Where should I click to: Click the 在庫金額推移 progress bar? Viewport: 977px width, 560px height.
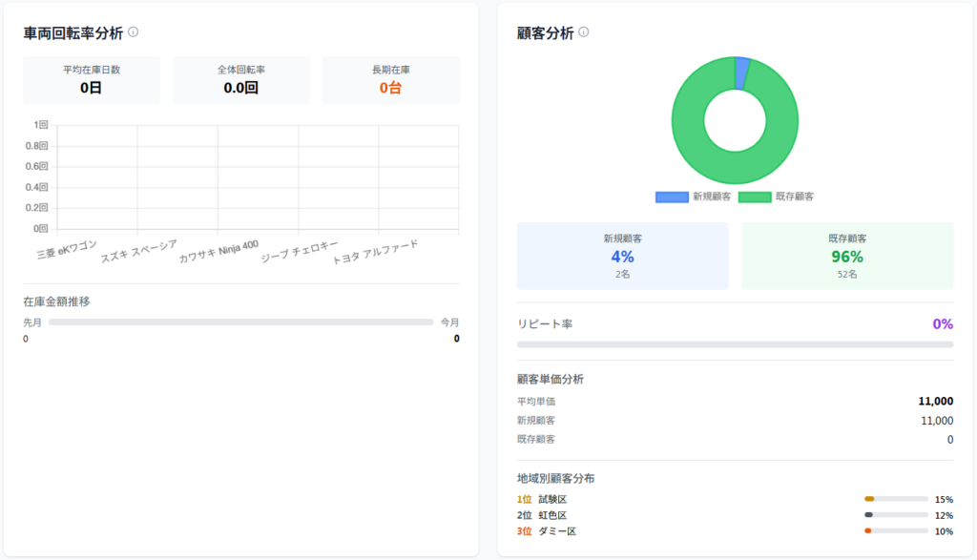(x=240, y=322)
